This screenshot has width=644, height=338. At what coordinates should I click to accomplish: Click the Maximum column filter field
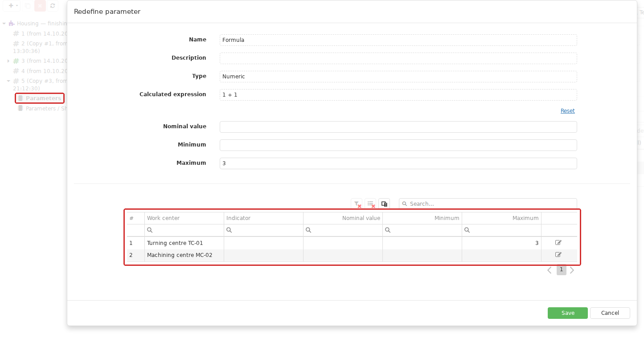coord(501,230)
